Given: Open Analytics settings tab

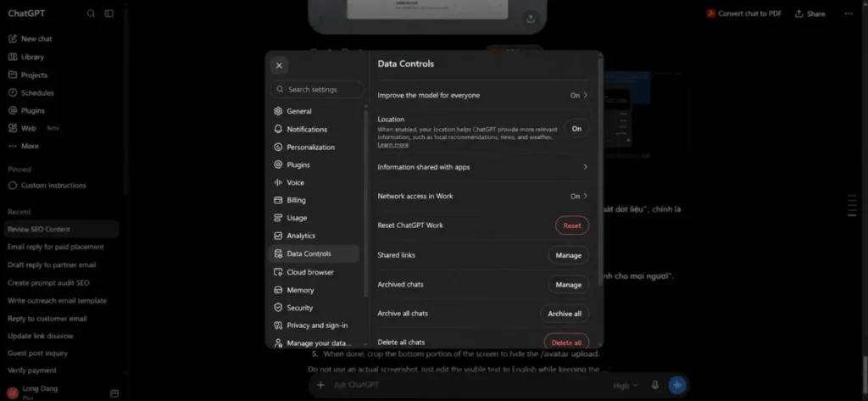Looking at the screenshot, I should [x=315, y=236].
